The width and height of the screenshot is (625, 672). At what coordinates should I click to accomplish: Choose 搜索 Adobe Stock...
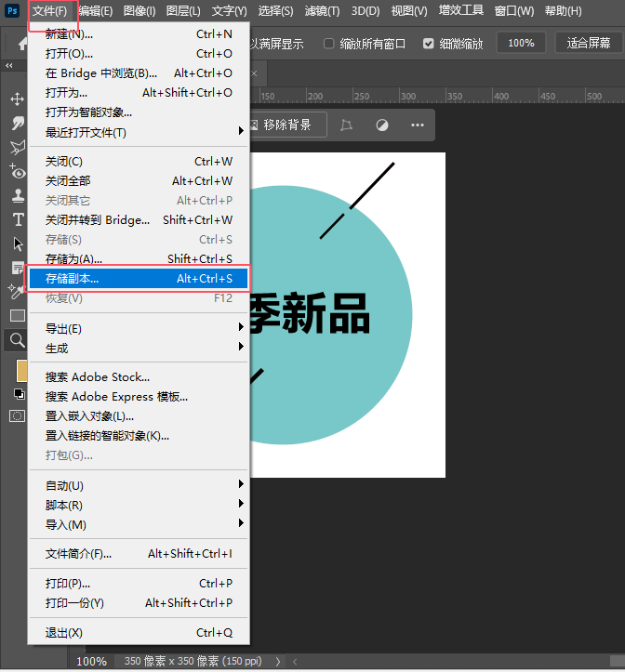(139, 377)
